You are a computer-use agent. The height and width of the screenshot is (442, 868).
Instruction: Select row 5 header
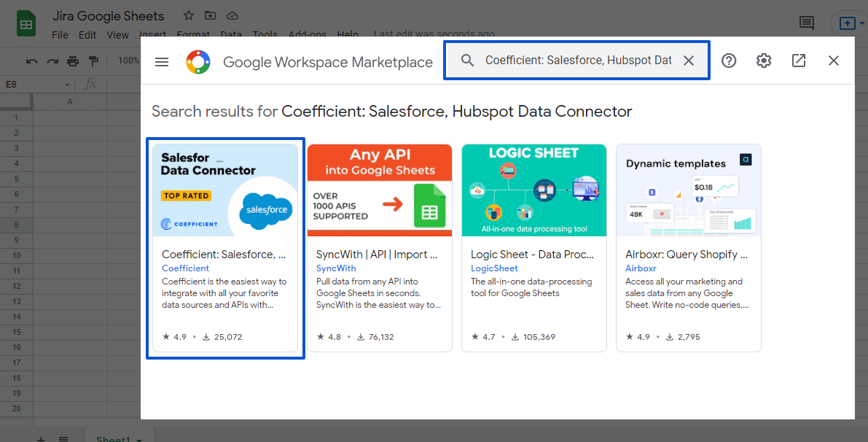coord(16,179)
